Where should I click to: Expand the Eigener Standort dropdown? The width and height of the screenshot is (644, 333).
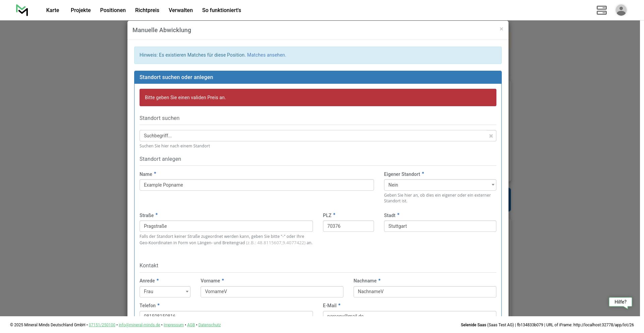click(440, 185)
